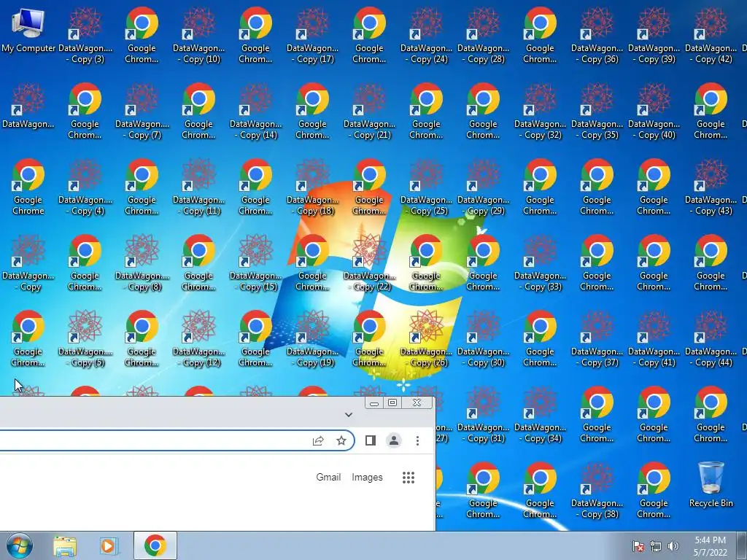Open Chrome tab search chevron

click(x=349, y=415)
